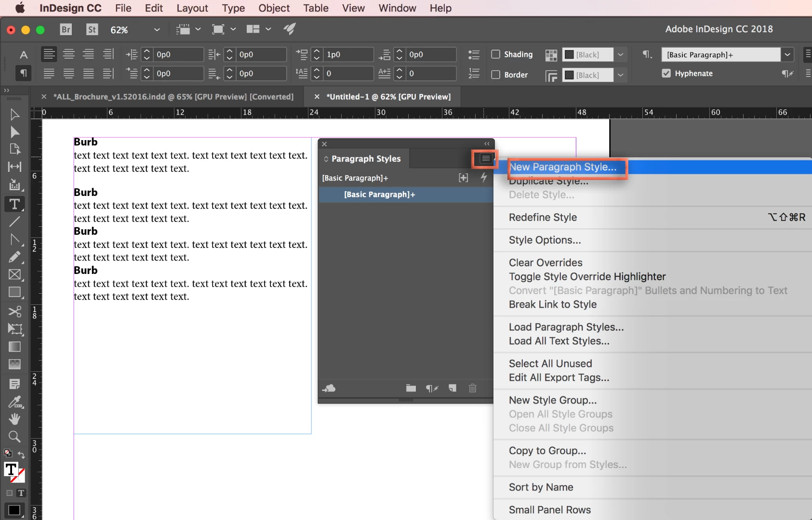Click the space before 1p0 field
Viewport: 812px width, 520px height.
348,54
